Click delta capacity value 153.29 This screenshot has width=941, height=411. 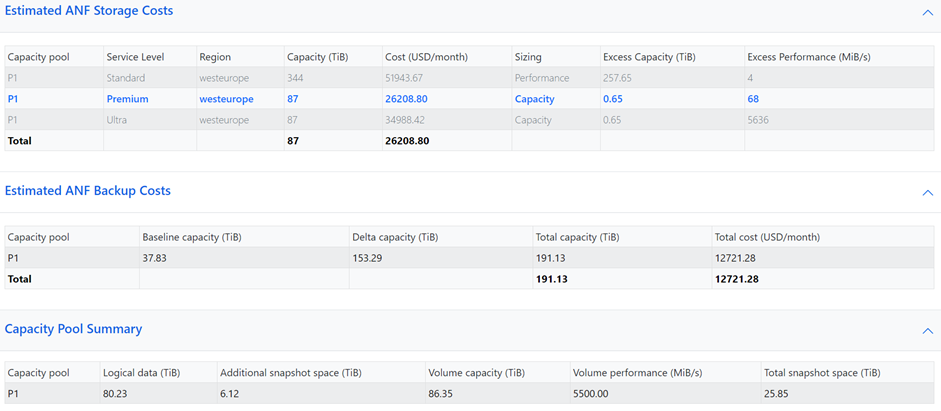[367, 258]
